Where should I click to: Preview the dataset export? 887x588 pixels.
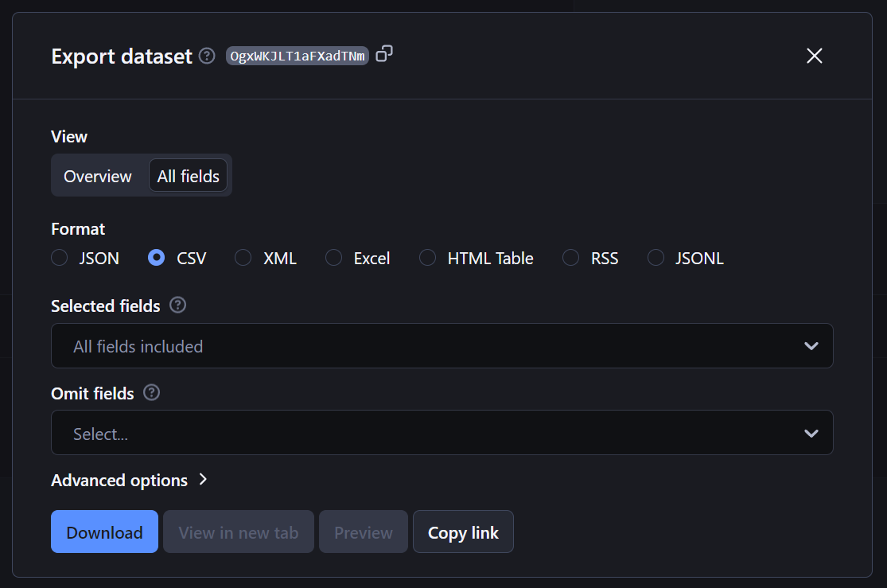[x=363, y=532]
